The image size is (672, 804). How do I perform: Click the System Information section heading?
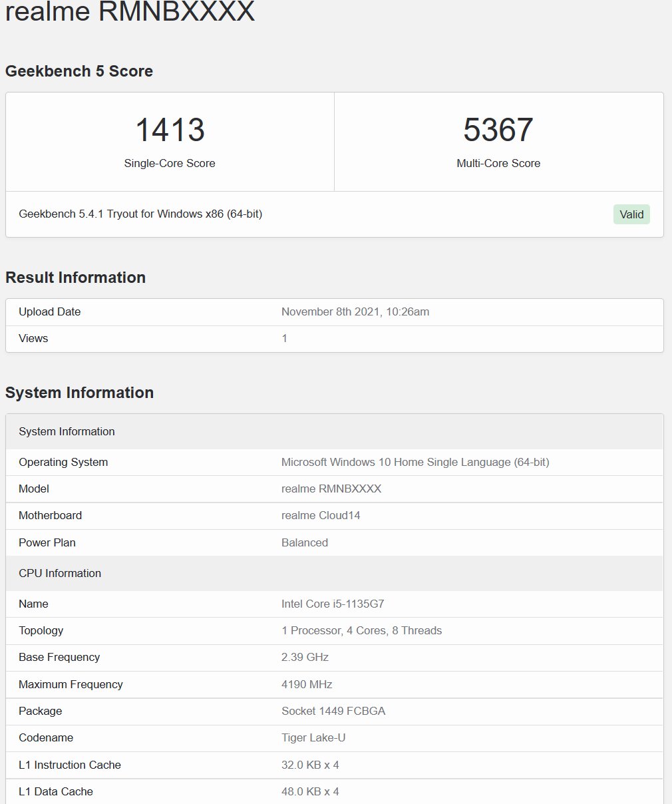(x=79, y=393)
